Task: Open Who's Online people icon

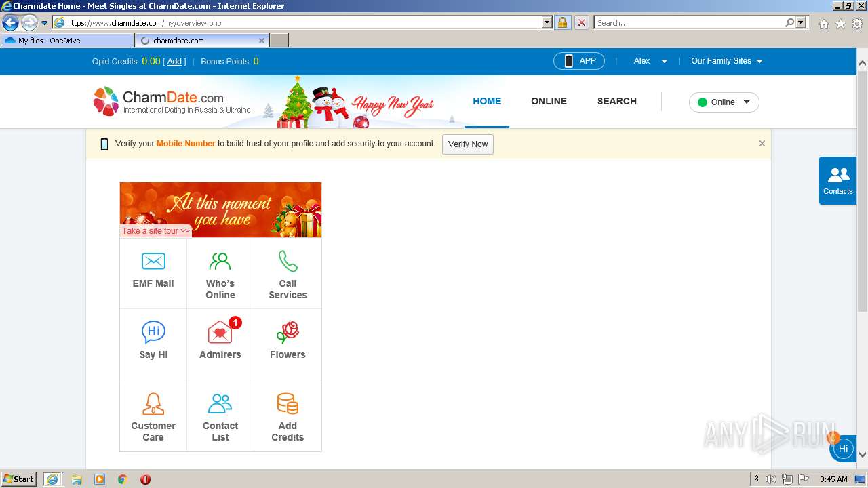Action: tap(220, 261)
